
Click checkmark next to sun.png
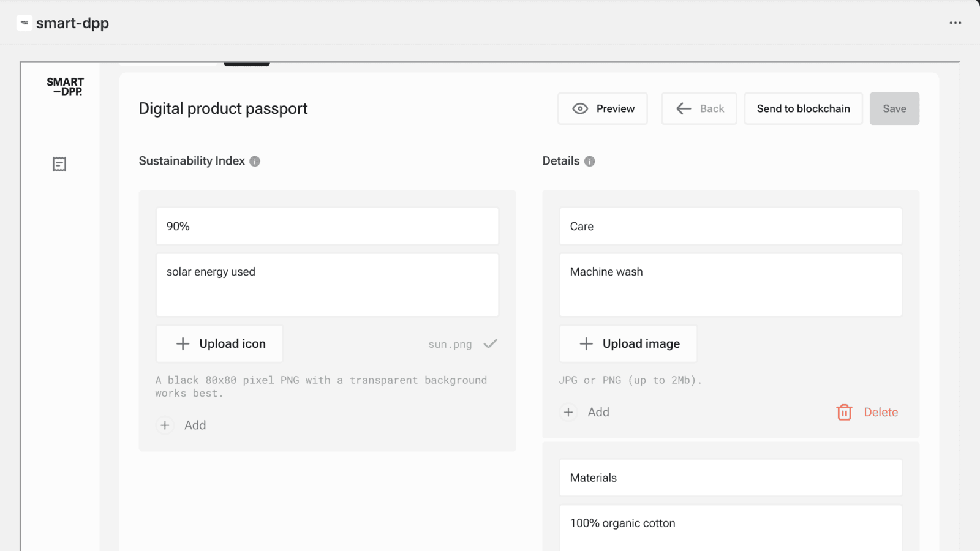(491, 343)
